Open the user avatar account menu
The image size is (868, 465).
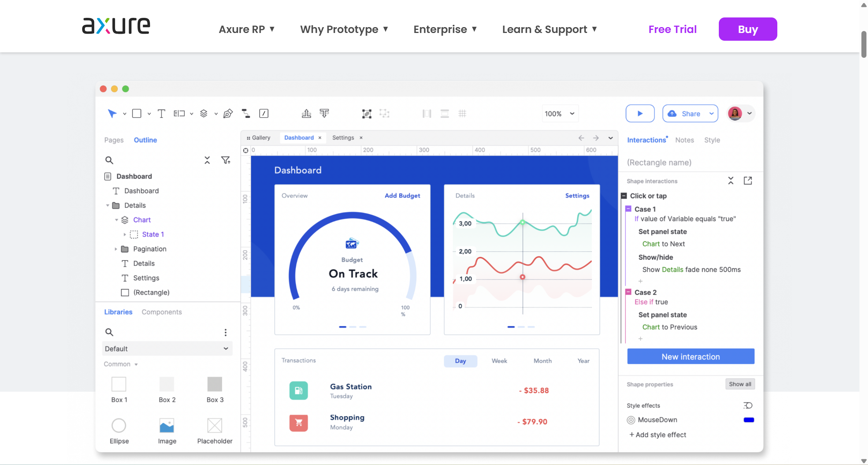pyautogui.click(x=741, y=113)
